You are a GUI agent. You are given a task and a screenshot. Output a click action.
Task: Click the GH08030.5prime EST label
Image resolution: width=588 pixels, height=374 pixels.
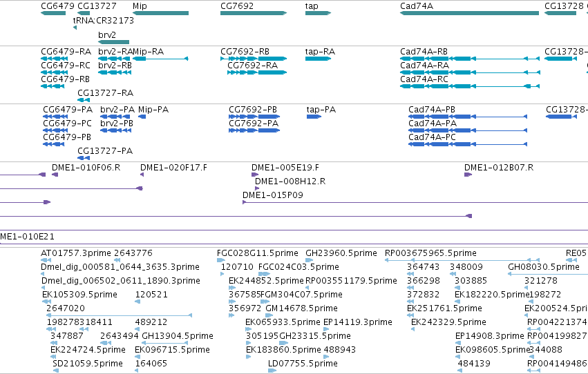[x=544, y=267]
